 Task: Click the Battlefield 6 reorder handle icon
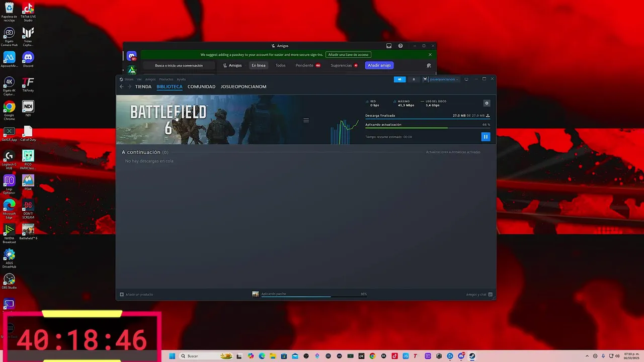coord(306,120)
